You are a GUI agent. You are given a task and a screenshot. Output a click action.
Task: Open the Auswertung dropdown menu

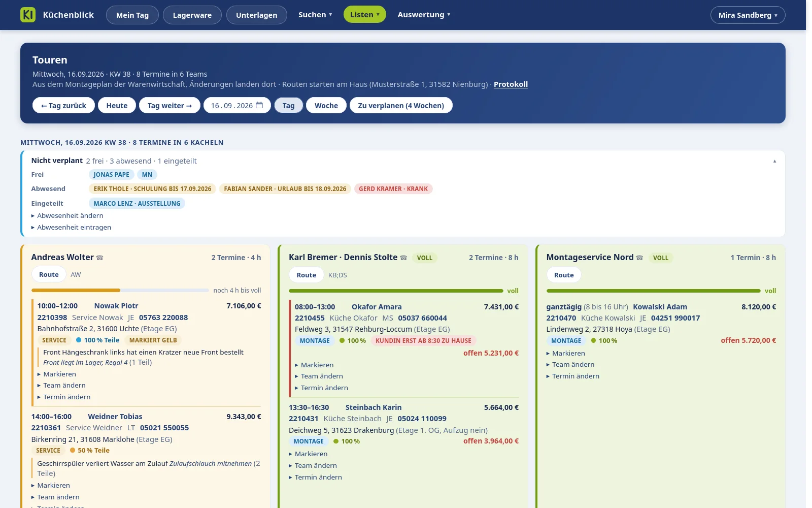pyautogui.click(x=424, y=15)
